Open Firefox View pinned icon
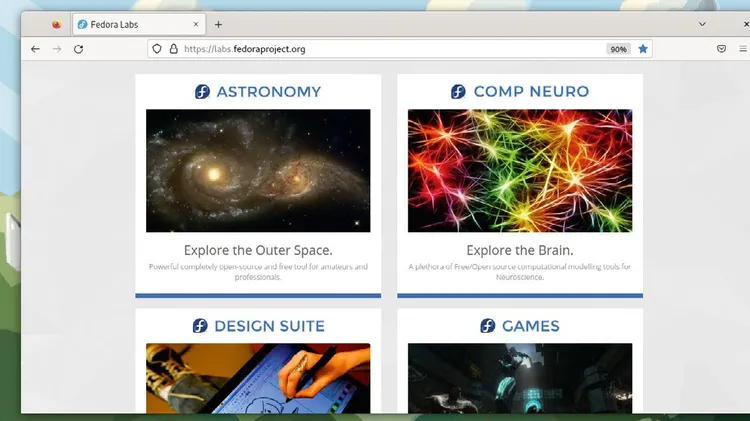 tap(56, 24)
